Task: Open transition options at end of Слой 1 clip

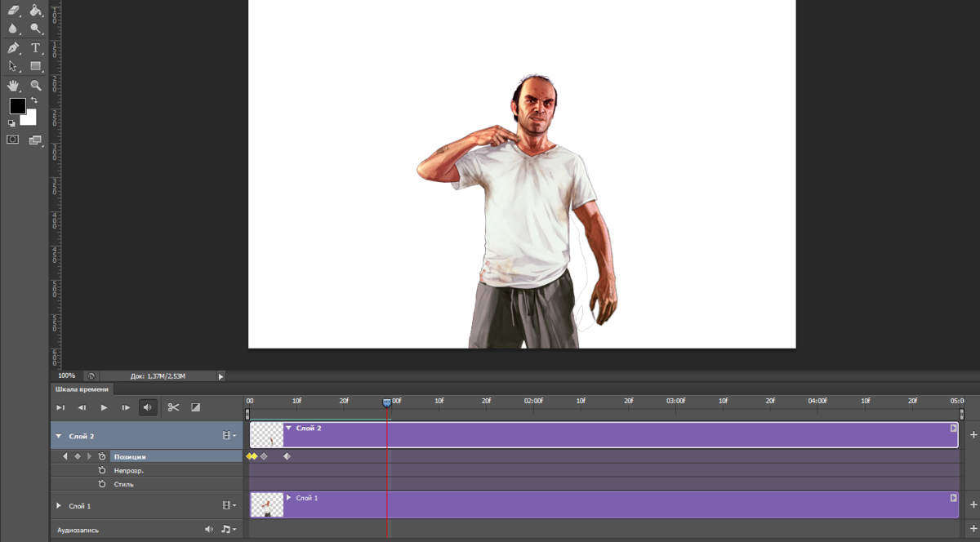Action: tap(953, 498)
